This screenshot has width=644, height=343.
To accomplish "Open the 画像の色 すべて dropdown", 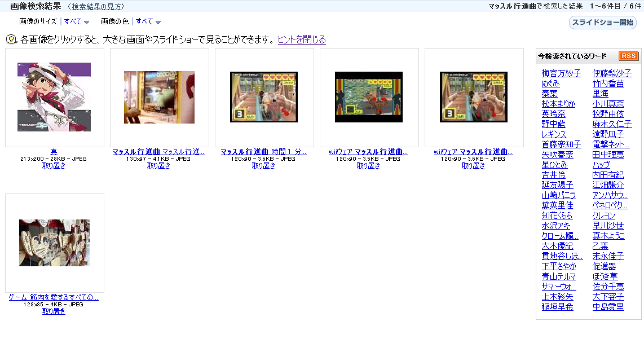I will 148,21.
